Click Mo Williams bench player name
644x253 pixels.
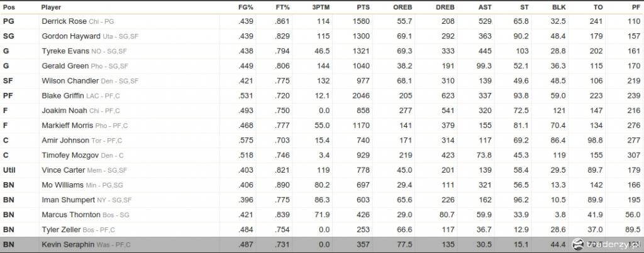(x=62, y=185)
